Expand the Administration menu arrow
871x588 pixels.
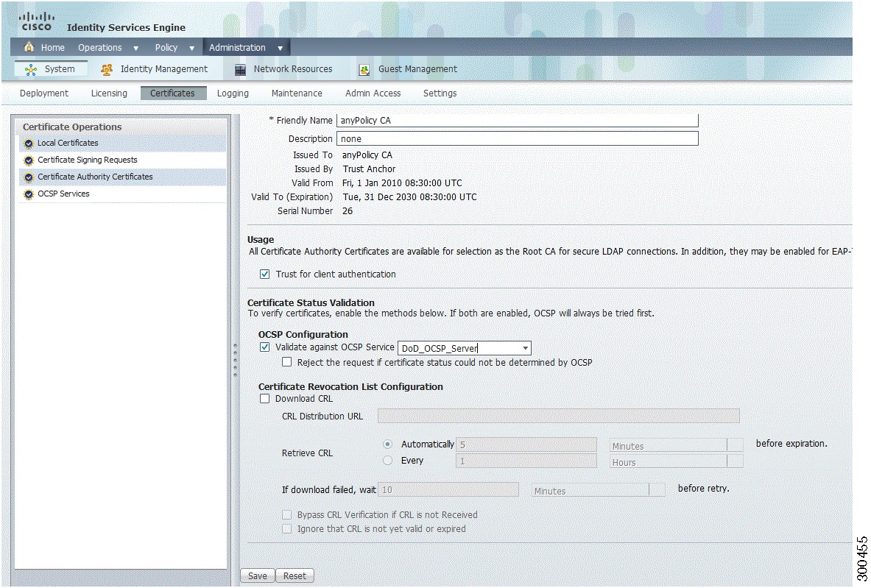pyautogui.click(x=280, y=49)
